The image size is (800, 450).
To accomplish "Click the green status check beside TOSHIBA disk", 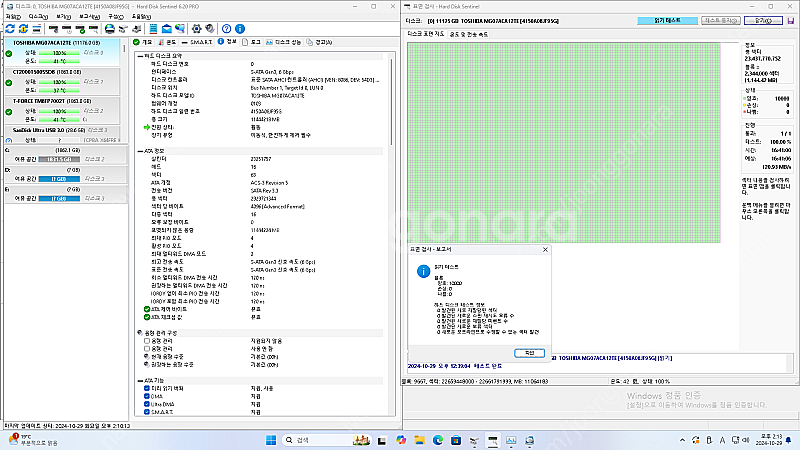I will pos(9,53).
